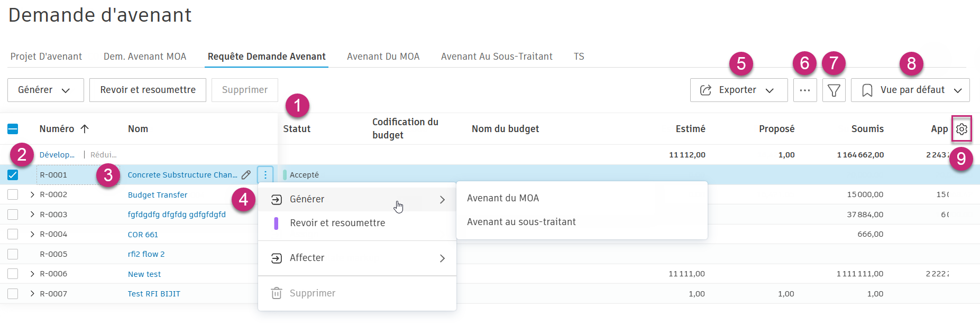This screenshot has height=335, width=980.
Task: Click the purple marker beside Revoir et resoumettre
Action: click(276, 223)
